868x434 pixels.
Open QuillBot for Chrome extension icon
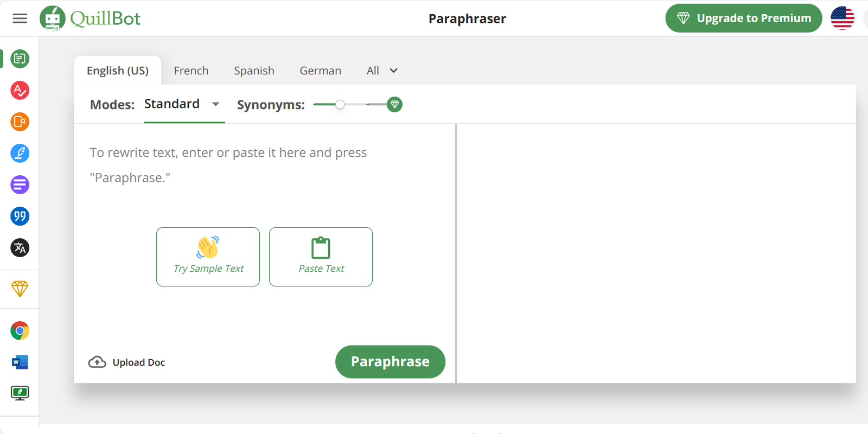20,330
